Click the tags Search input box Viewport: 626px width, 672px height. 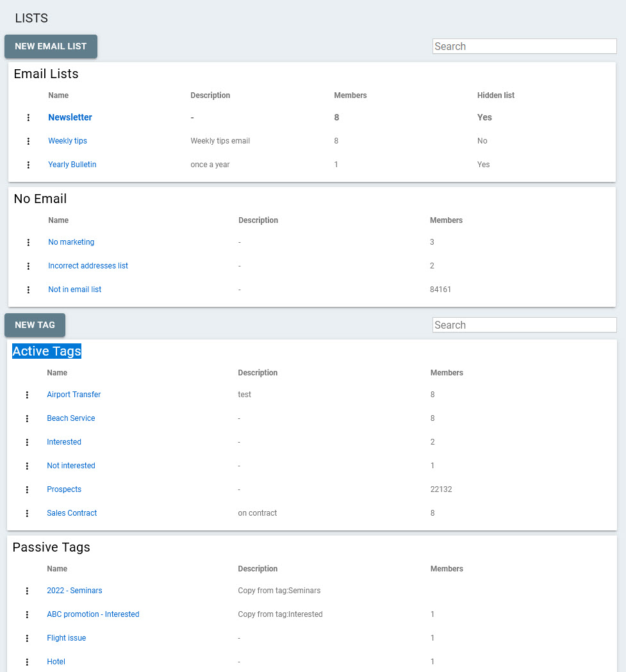(x=524, y=325)
